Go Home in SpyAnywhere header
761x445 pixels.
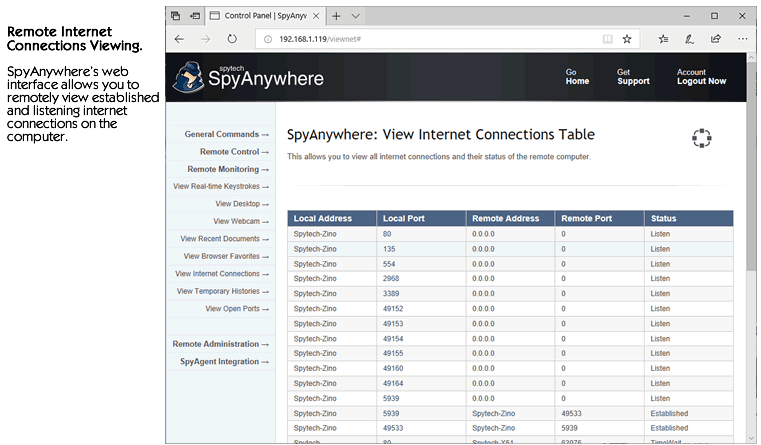(x=577, y=77)
